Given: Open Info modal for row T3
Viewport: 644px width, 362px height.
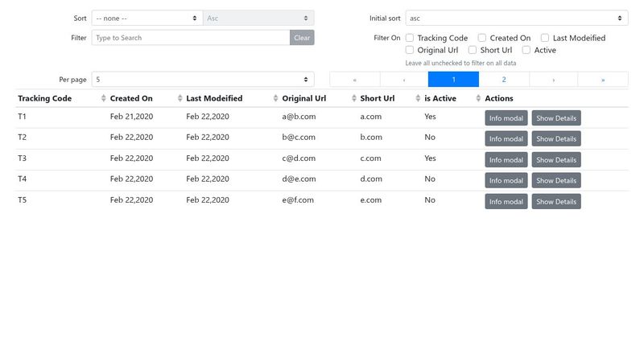Looking at the screenshot, I should pos(506,159).
